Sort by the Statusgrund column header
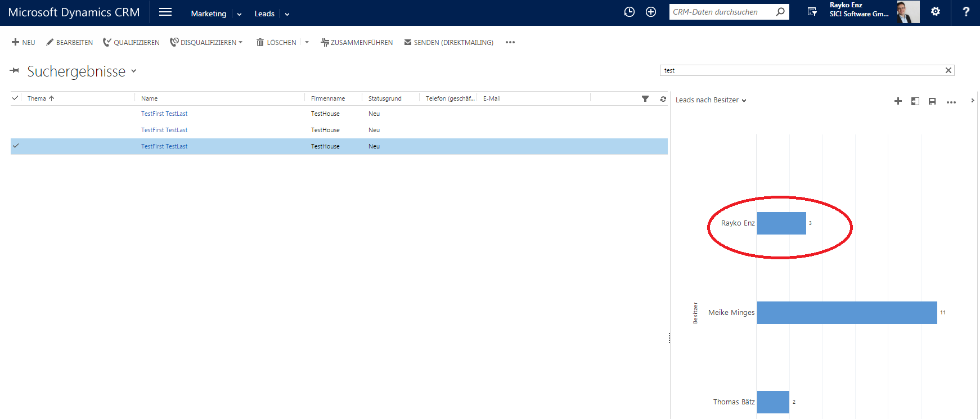 click(x=385, y=98)
